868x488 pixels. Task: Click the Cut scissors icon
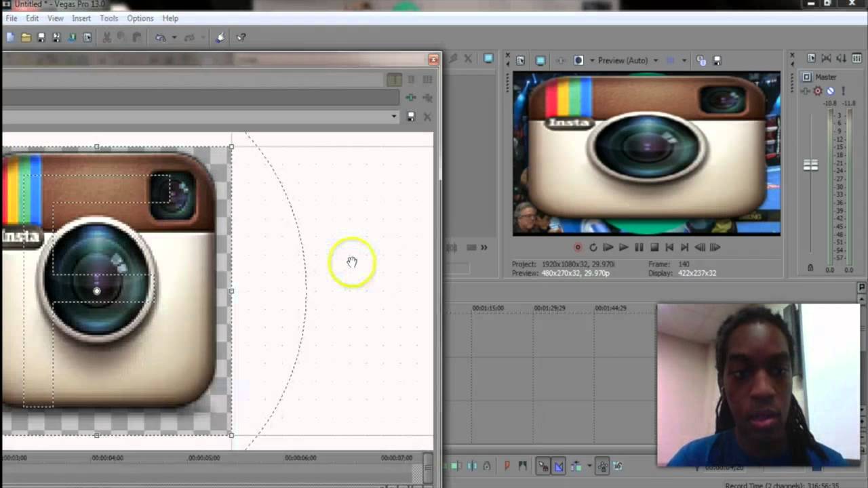coord(107,38)
